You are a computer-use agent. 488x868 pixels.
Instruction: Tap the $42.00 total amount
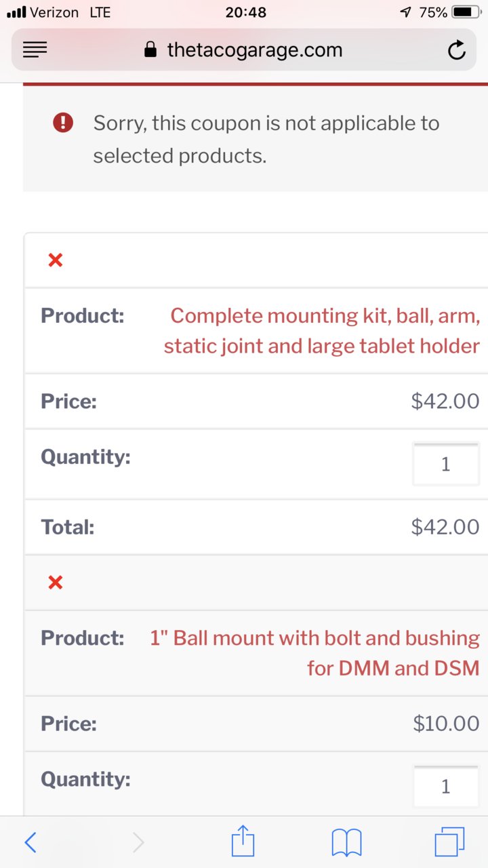coord(445,527)
